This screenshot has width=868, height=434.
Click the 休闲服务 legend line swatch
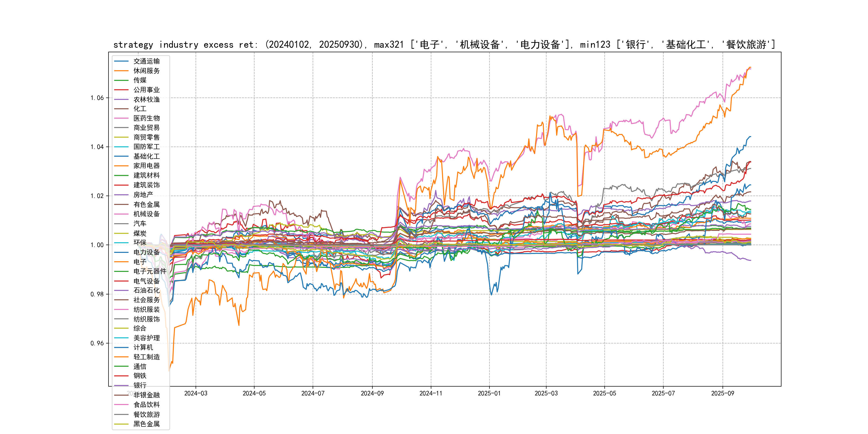click(x=121, y=71)
